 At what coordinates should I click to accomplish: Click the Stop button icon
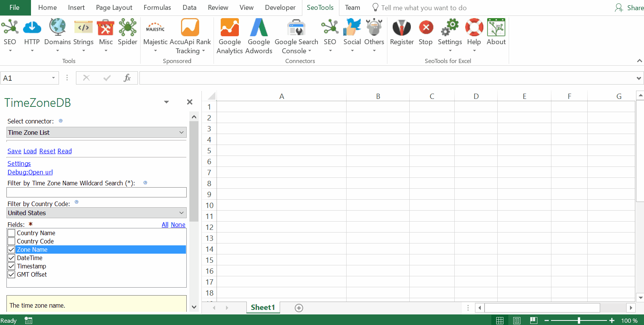point(426,27)
